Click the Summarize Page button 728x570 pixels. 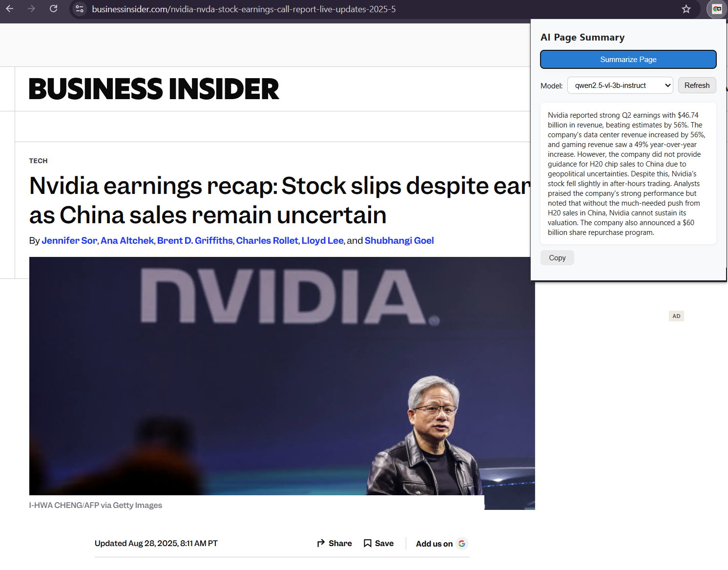pos(628,59)
